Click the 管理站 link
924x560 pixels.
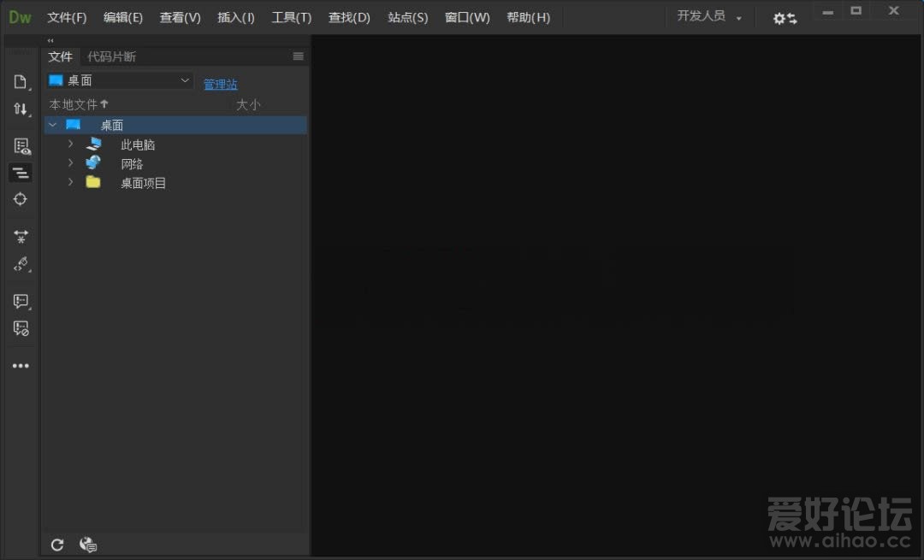pos(220,84)
